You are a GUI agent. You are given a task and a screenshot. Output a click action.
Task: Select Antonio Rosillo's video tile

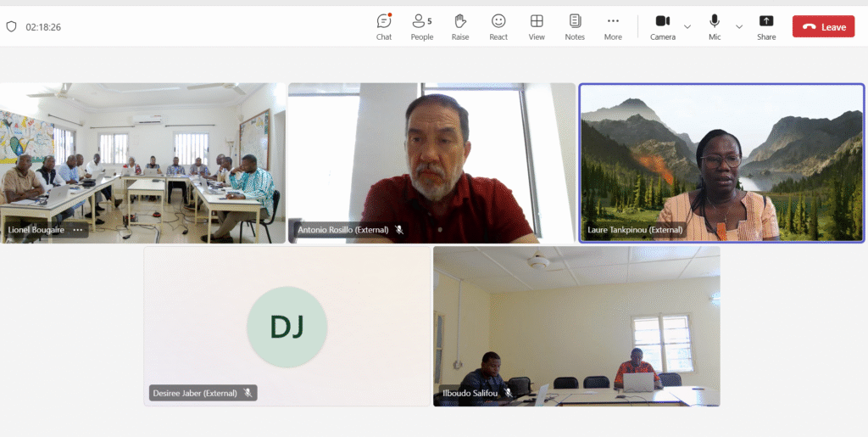point(431,163)
